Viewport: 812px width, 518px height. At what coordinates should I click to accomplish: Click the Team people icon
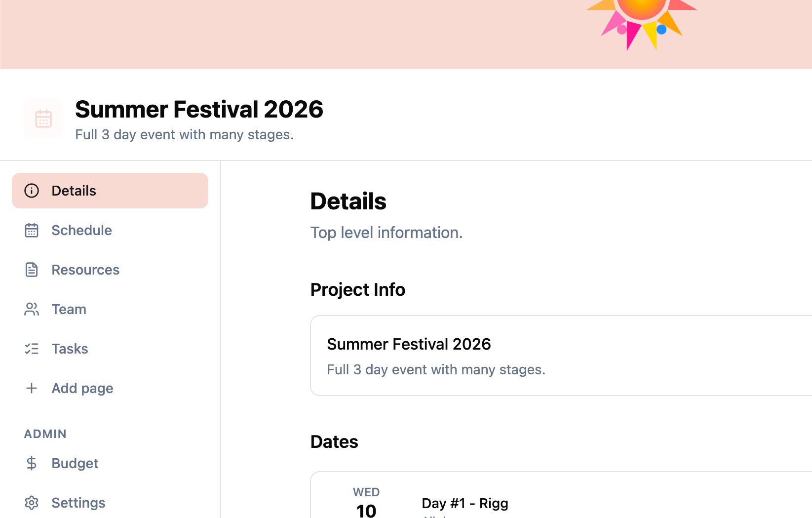click(x=32, y=309)
